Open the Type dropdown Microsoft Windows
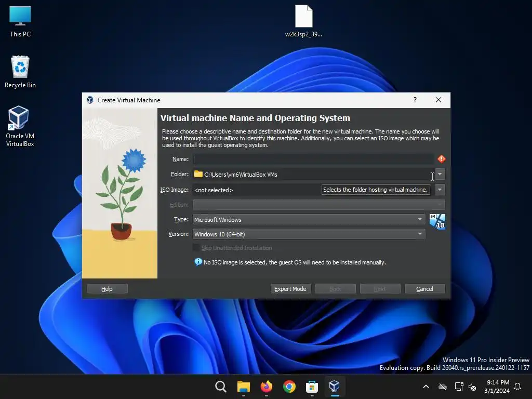 tap(309, 220)
